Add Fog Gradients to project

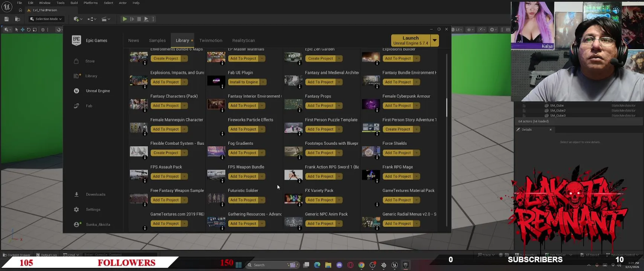(x=243, y=153)
